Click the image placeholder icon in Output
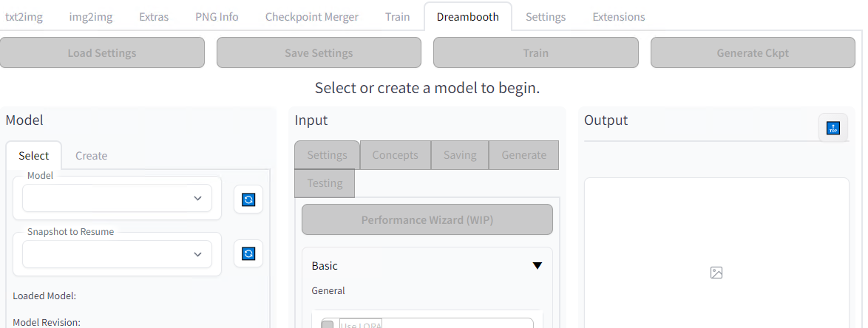868x328 pixels. click(x=716, y=273)
